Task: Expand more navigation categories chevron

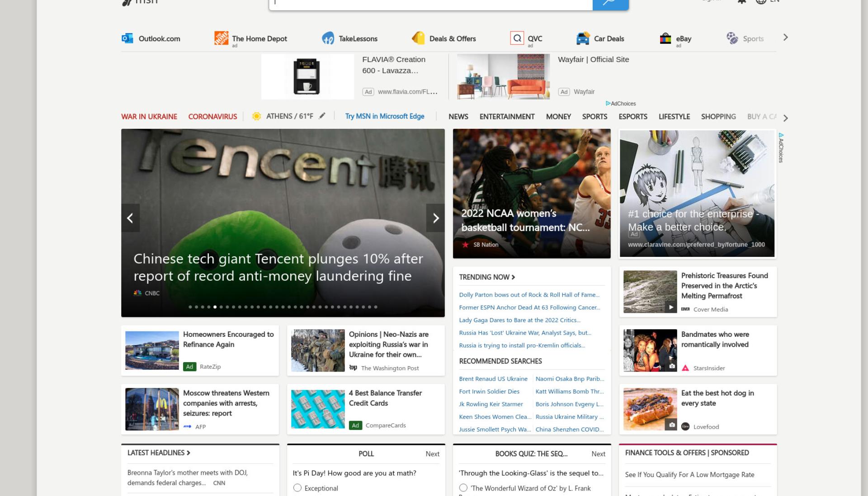Action: (785, 118)
